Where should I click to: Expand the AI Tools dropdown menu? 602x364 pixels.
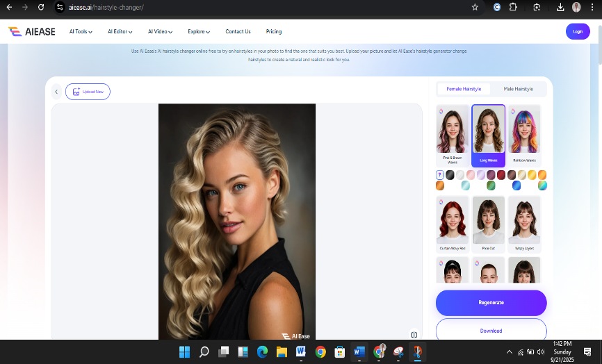coord(81,31)
